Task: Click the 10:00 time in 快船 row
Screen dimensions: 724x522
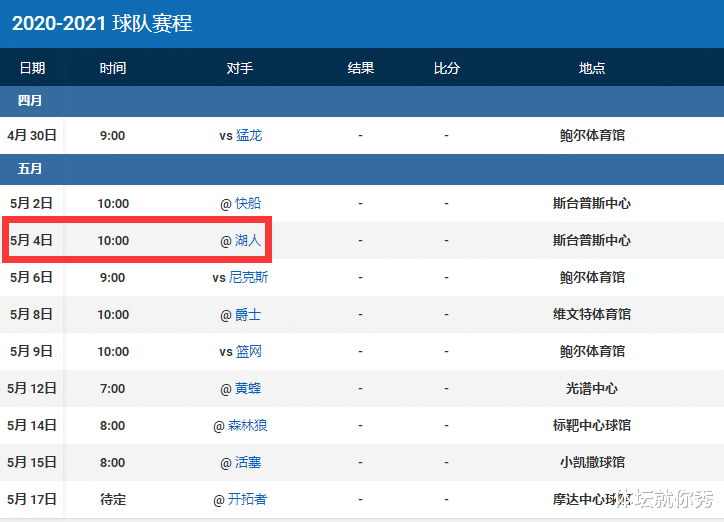Action: tap(113, 203)
